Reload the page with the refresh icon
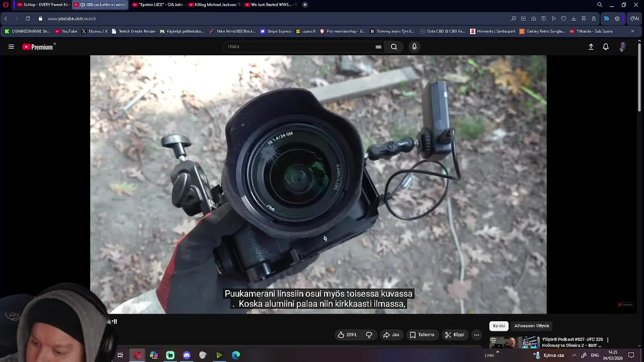 click(28, 19)
